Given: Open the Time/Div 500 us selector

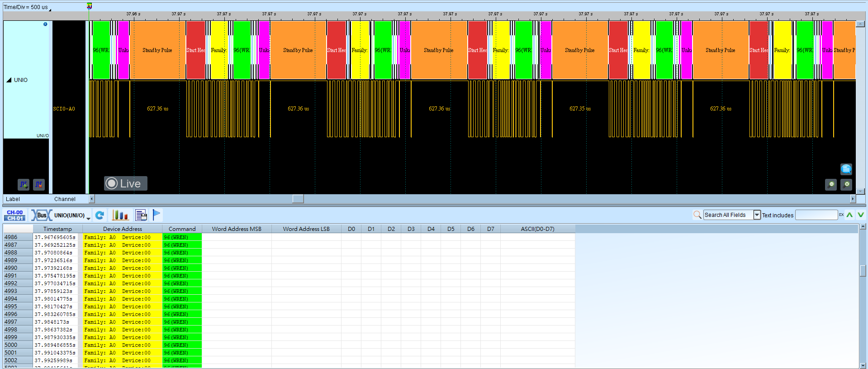Looking at the screenshot, I should coord(27,7).
